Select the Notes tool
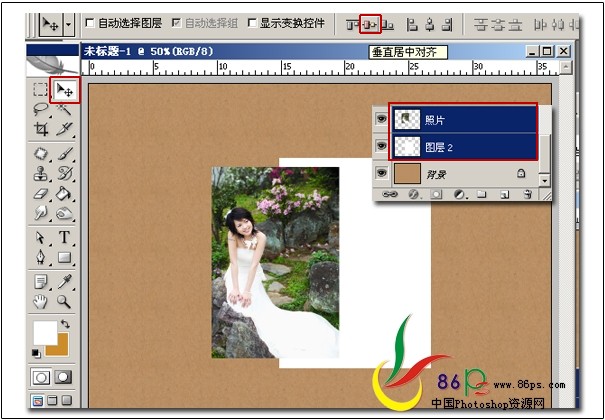Screen dimensions: 605x420 (40, 282)
